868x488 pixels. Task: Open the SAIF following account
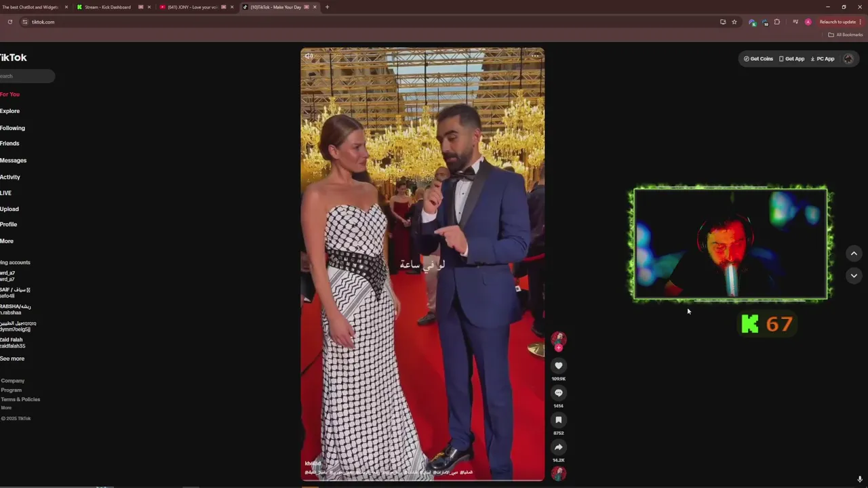click(15, 293)
